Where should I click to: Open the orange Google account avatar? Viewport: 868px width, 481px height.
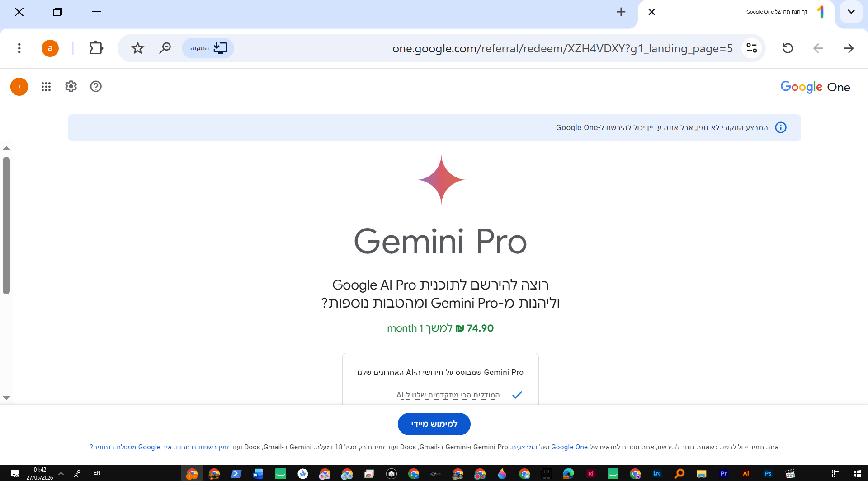(19, 87)
